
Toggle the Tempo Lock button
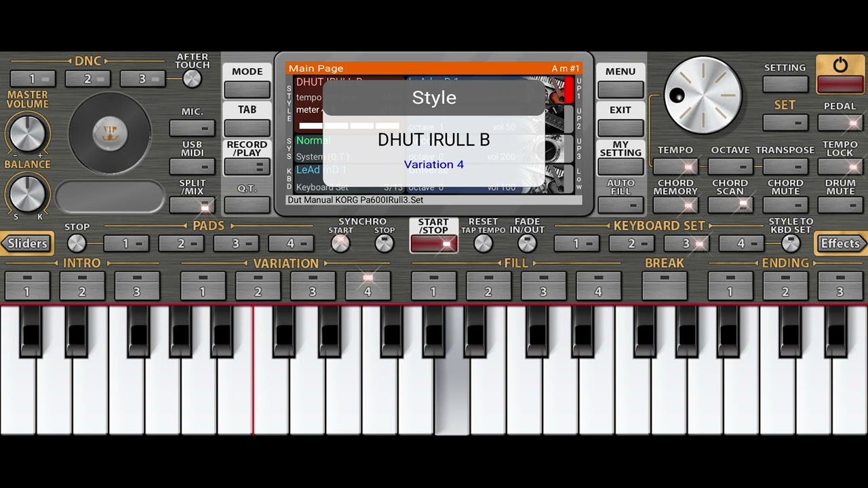click(840, 166)
